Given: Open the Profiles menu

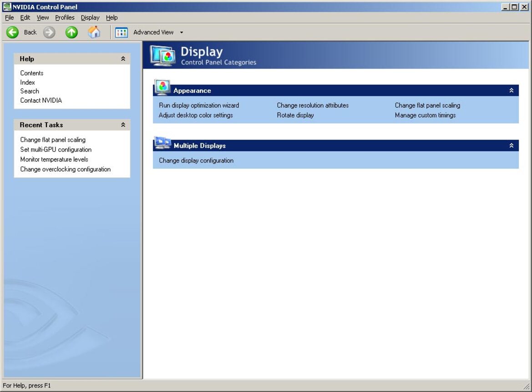Looking at the screenshot, I should click(65, 18).
